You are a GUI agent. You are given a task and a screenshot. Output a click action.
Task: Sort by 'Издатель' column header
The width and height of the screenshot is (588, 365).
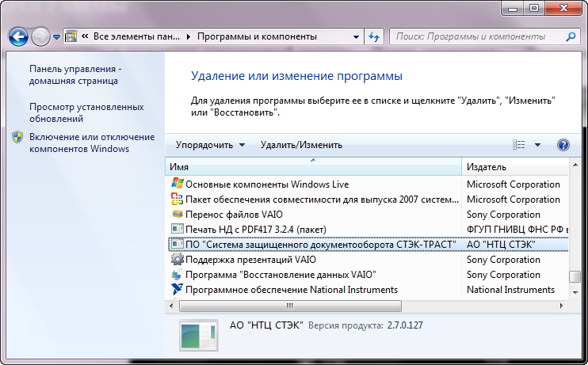point(515,167)
